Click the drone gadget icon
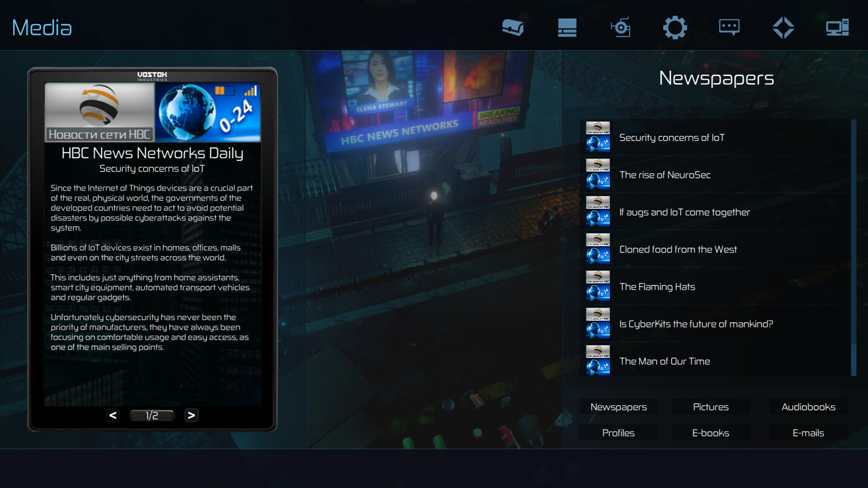This screenshot has width=868, height=488. click(x=621, y=27)
